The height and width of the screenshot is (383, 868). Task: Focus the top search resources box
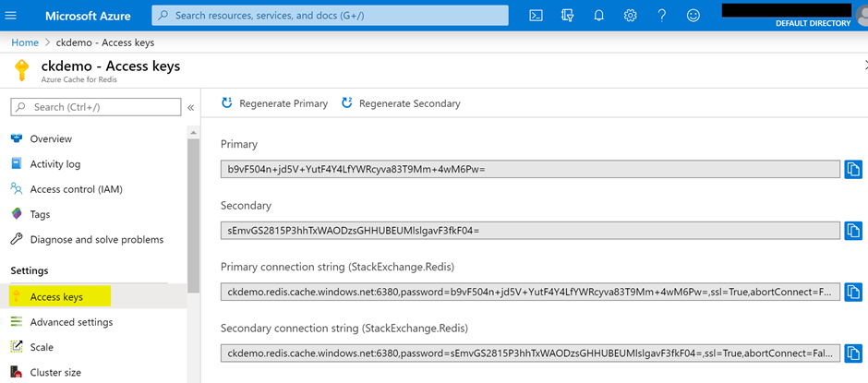(x=330, y=16)
